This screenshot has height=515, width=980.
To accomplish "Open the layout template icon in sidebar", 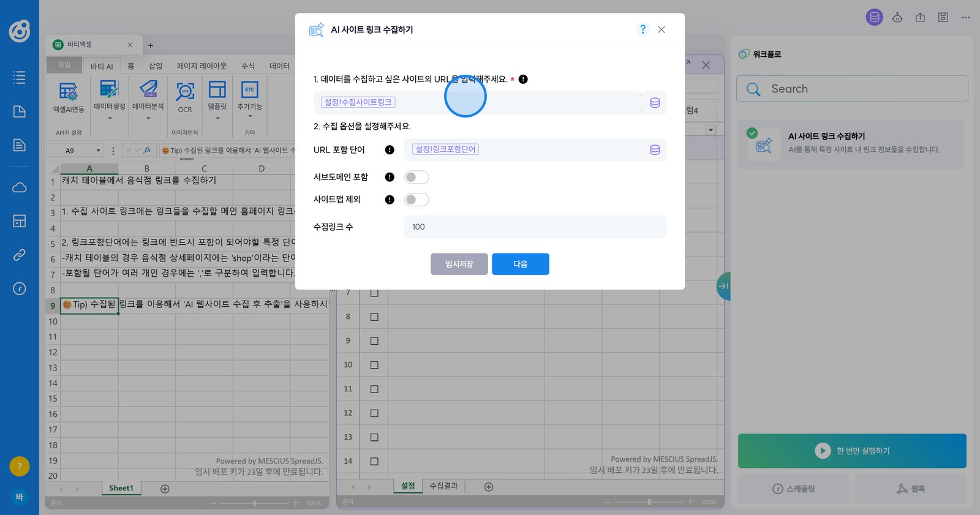I will 20,221.
